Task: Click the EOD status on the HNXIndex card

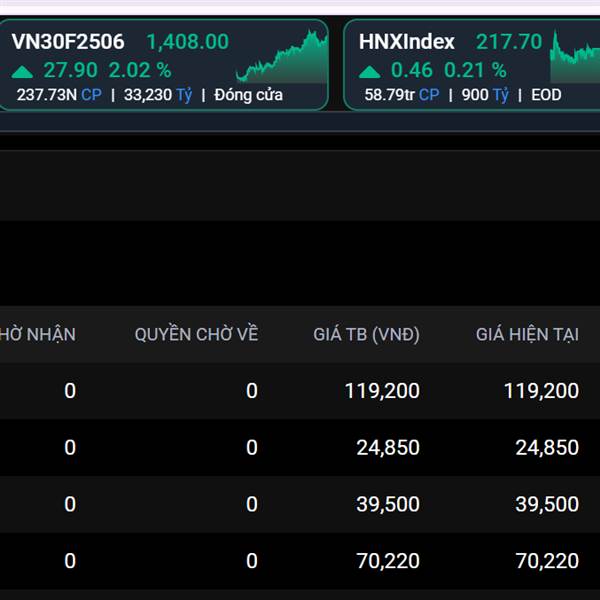Action: (547, 95)
